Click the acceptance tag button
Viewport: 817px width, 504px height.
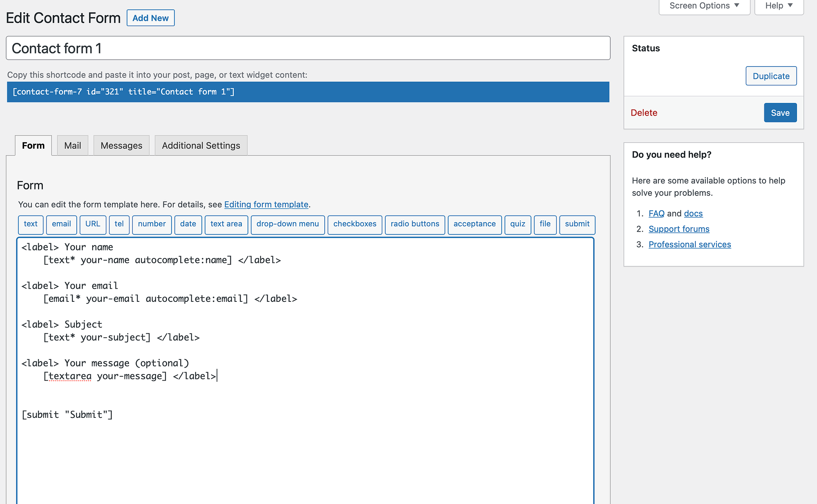(x=474, y=223)
